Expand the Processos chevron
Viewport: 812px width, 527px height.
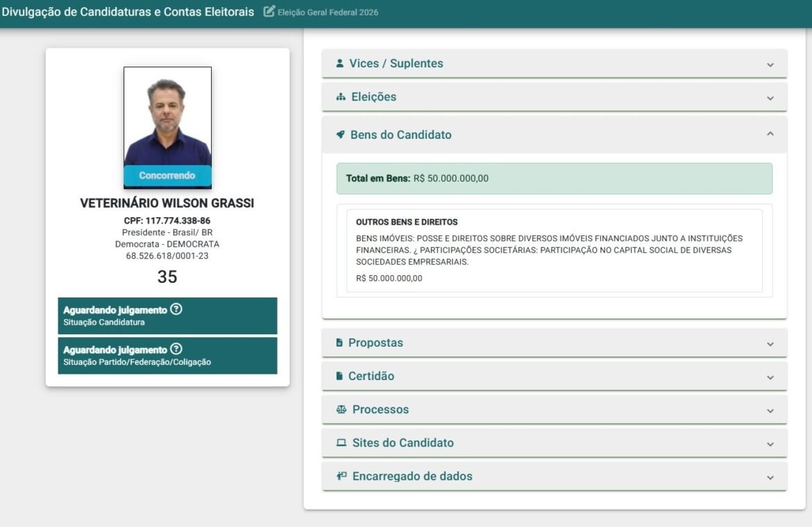click(x=770, y=411)
